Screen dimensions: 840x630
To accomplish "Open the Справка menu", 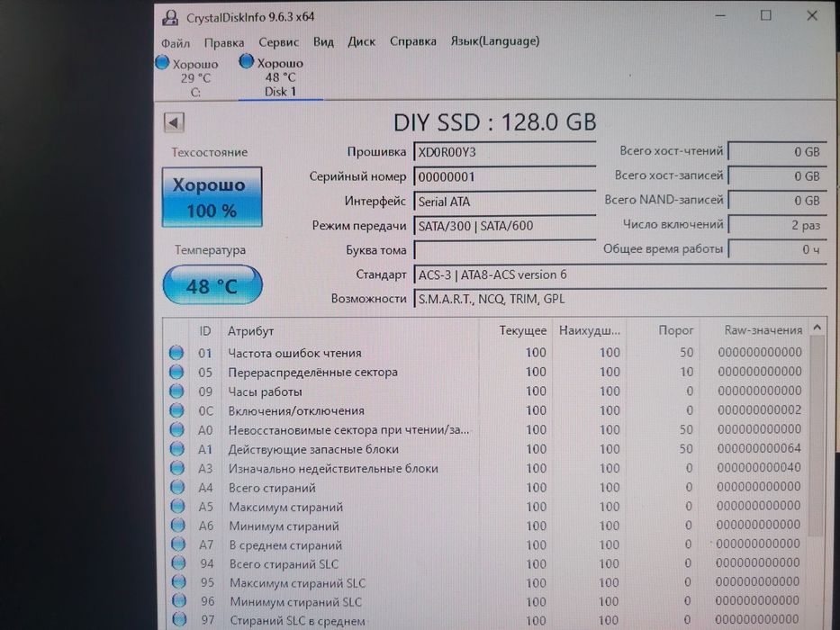I will tap(412, 40).
